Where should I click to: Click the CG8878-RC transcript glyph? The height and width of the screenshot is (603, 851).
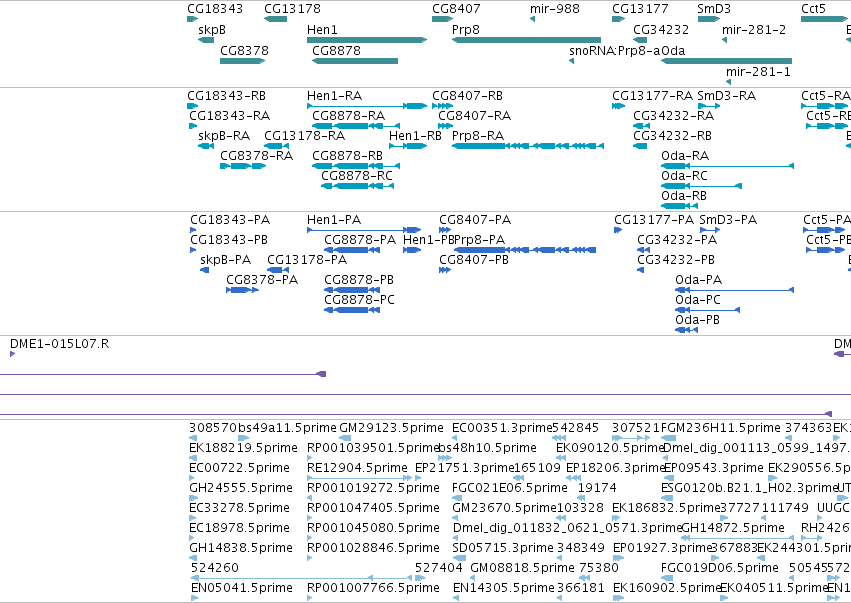pos(358,186)
